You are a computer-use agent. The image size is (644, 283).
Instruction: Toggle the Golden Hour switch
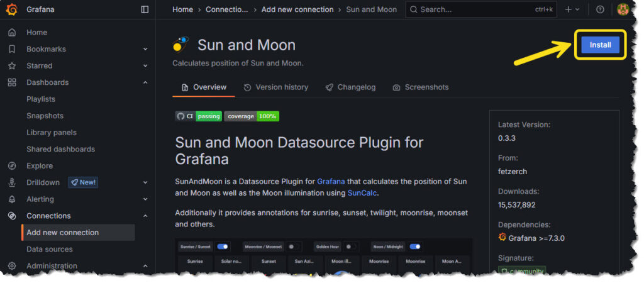point(350,247)
